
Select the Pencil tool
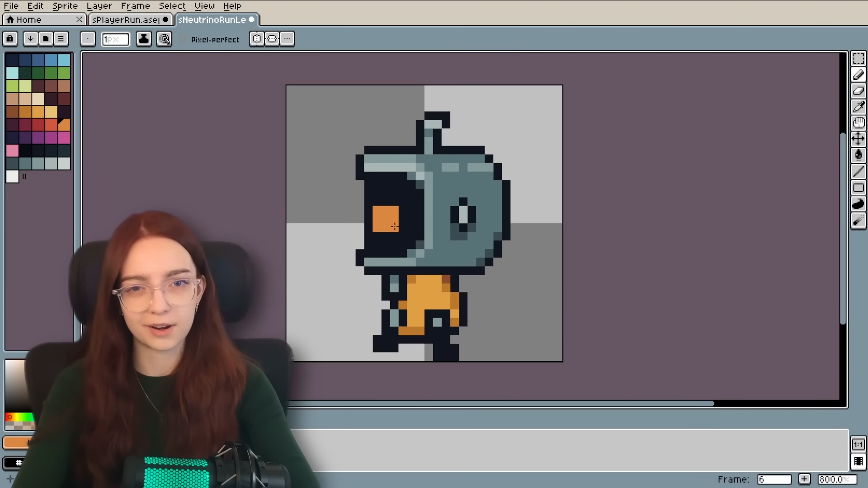[x=858, y=75]
